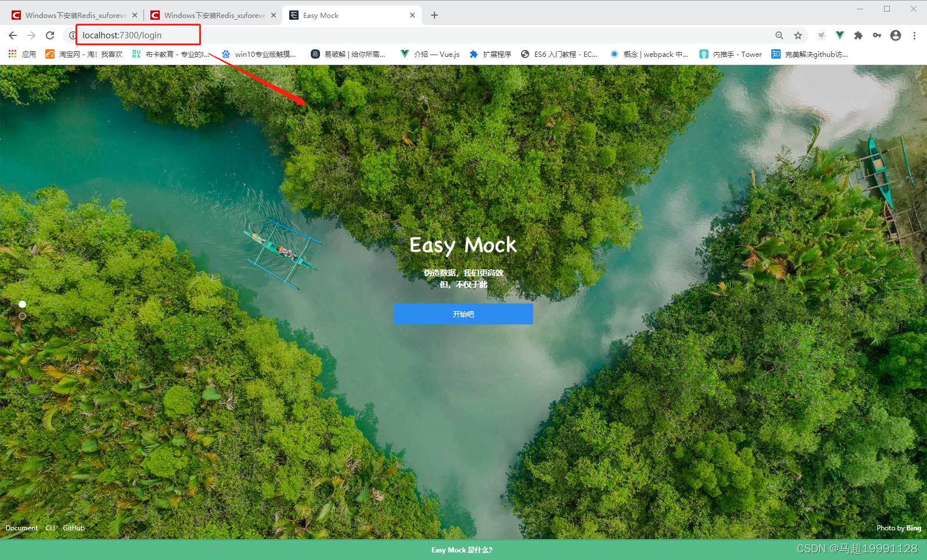
Task: Switch to first Windows下安装Redis tab
Action: [x=76, y=15]
